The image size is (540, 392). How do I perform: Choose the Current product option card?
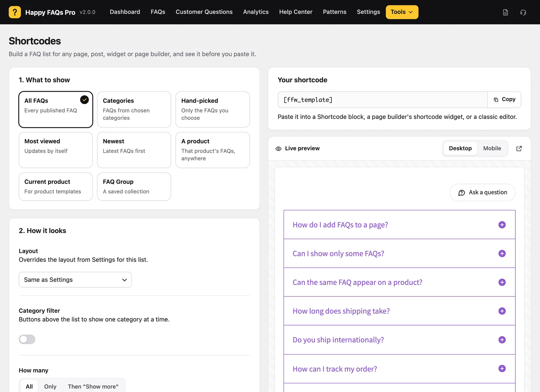(56, 187)
